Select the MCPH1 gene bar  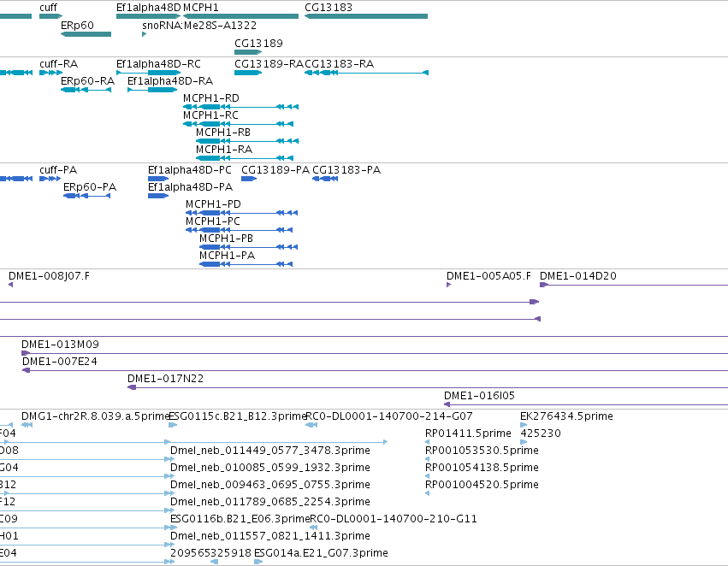[241, 16]
